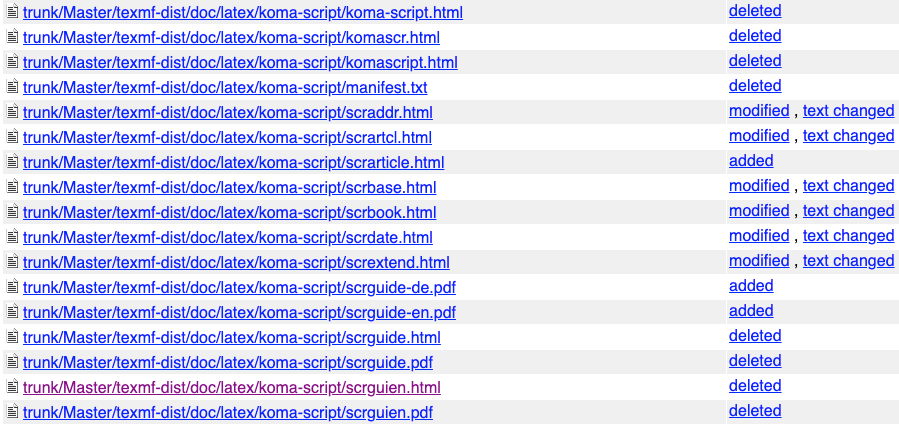Click the file icon beside koma-script.html
This screenshot has height=424, width=899.
pos(13,13)
